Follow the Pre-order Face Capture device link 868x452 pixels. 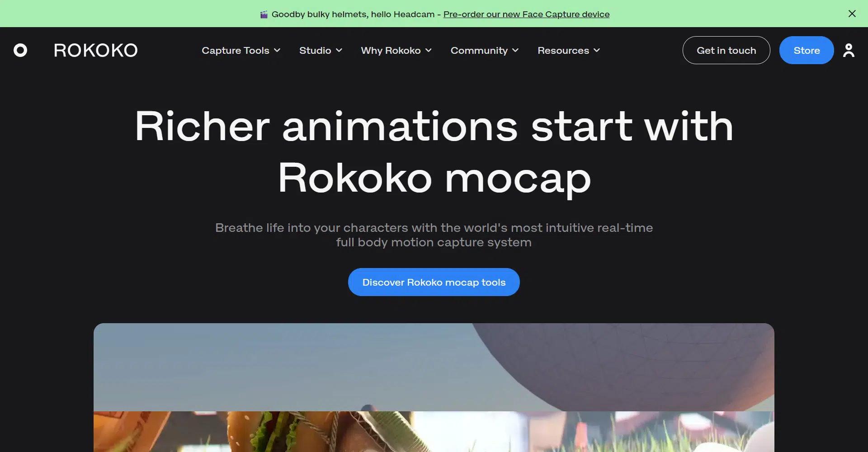coord(526,14)
